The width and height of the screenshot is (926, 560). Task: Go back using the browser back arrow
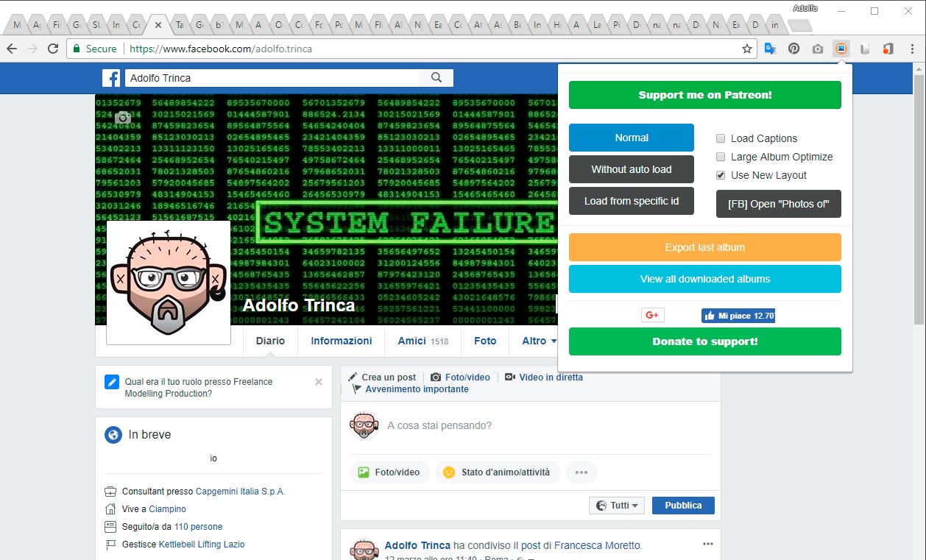pos(12,49)
